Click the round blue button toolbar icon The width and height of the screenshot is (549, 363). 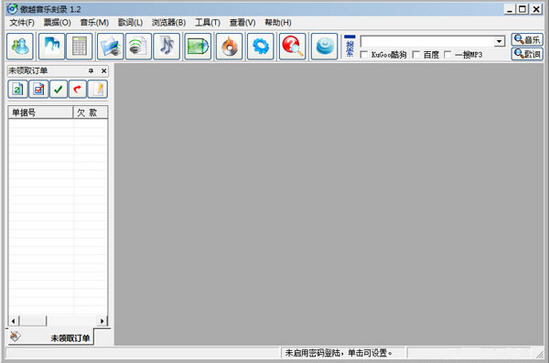pos(324,46)
